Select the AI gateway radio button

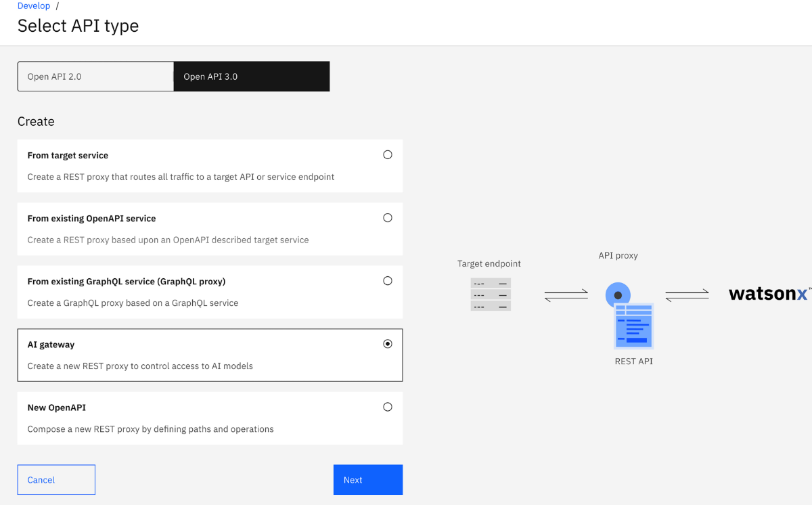click(388, 344)
